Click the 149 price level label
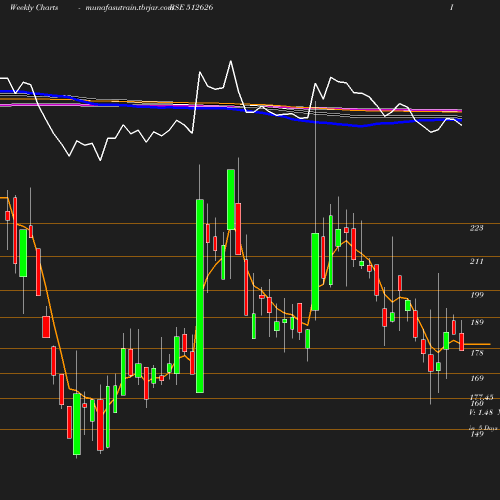Screen dimensions: 500x500 pos(477,434)
